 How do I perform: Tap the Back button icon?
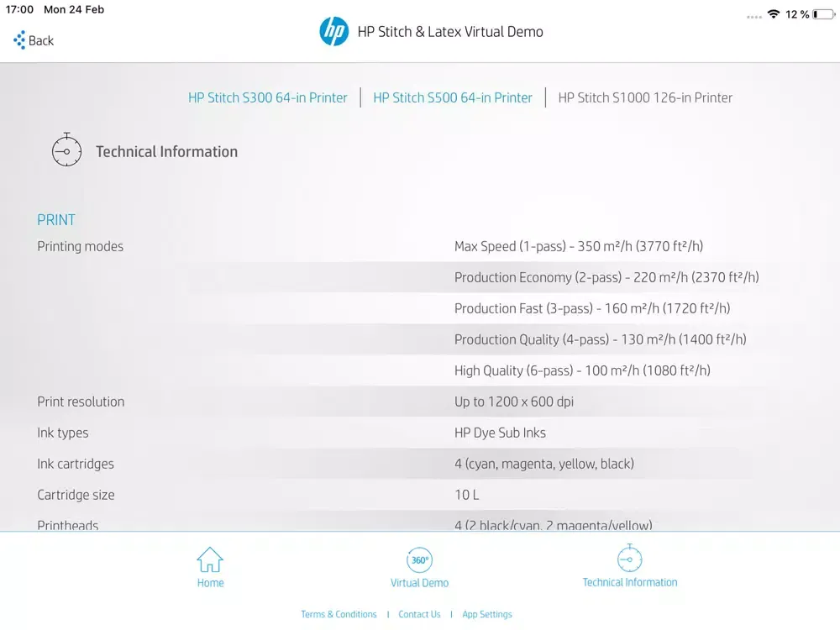point(20,40)
